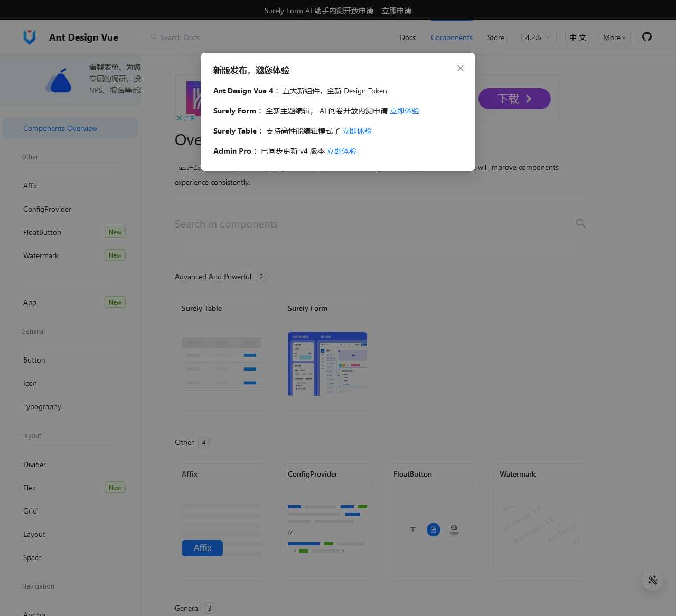Screen dimensions: 676x616
Task: Open the GitHub repository icon
Action: pyautogui.click(x=646, y=37)
